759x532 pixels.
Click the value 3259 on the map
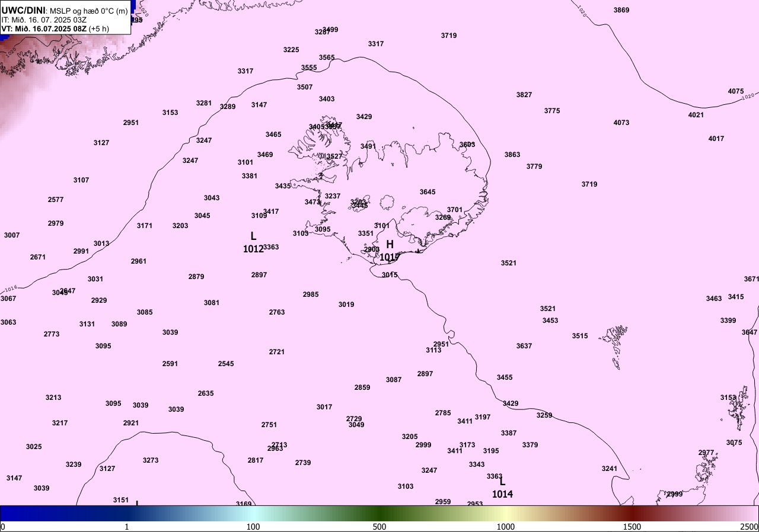click(x=544, y=415)
